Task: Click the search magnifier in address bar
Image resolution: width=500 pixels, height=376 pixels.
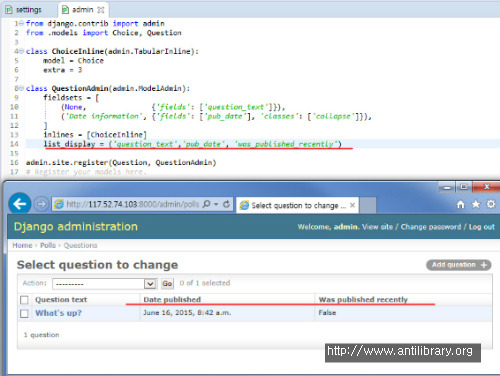Action: pos(207,204)
